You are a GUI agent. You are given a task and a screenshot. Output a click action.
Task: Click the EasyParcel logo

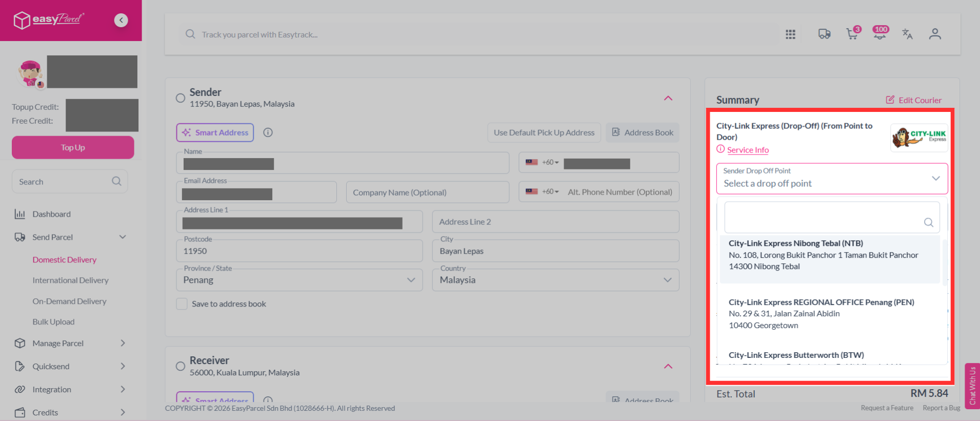pyautogui.click(x=49, y=20)
